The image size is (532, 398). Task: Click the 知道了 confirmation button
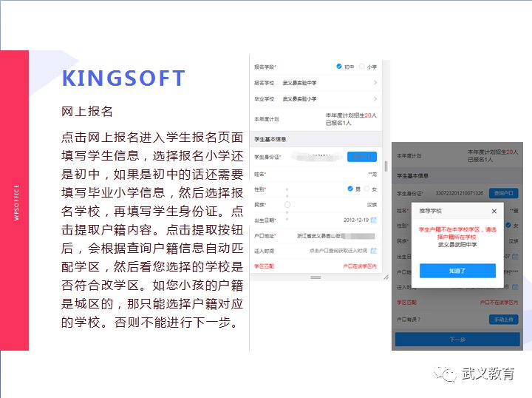[457, 271]
